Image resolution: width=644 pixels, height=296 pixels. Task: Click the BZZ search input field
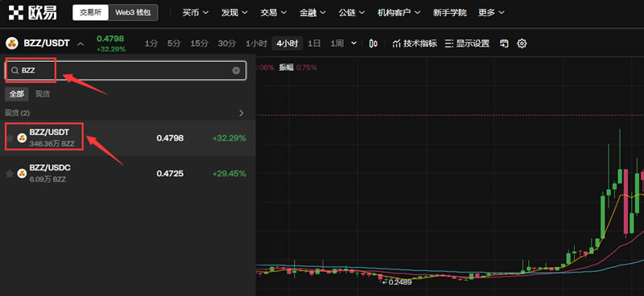point(126,71)
